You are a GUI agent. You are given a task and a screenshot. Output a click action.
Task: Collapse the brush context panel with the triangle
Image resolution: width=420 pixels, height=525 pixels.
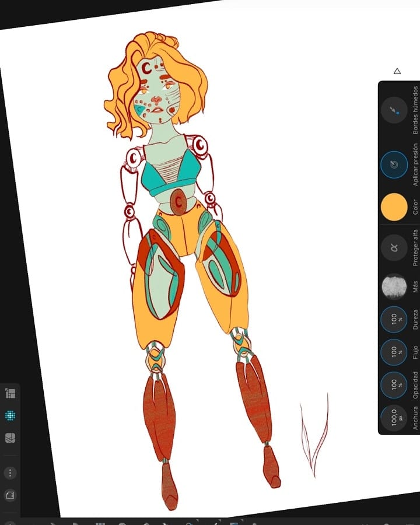click(x=397, y=71)
